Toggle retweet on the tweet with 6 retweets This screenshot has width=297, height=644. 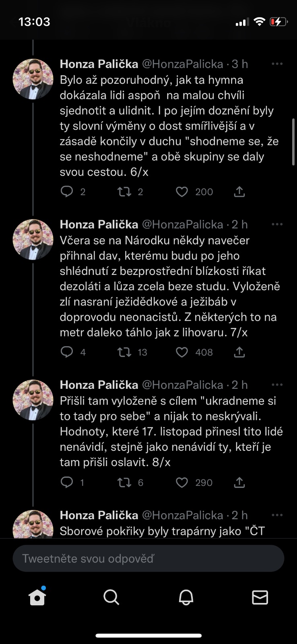tap(124, 482)
